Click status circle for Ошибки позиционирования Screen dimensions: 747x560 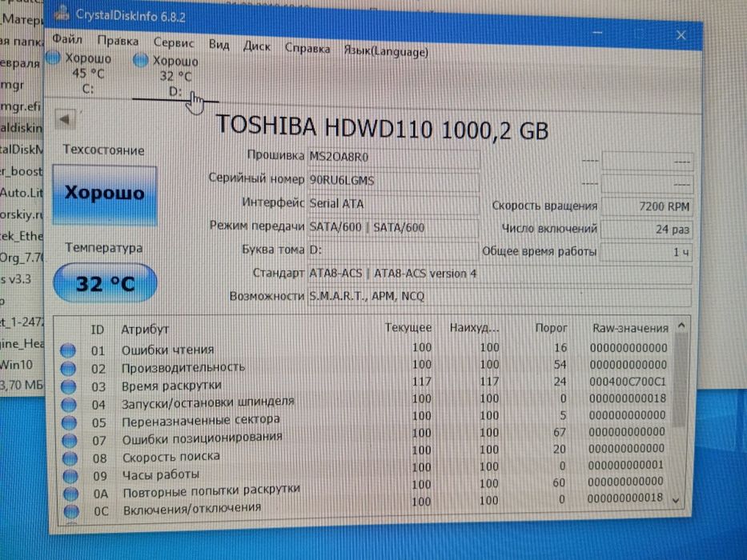pos(70,441)
